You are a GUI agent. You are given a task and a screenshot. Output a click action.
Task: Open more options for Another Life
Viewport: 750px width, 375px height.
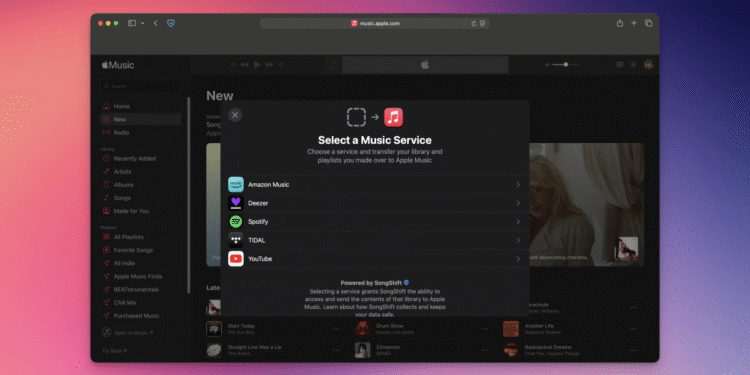633,329
